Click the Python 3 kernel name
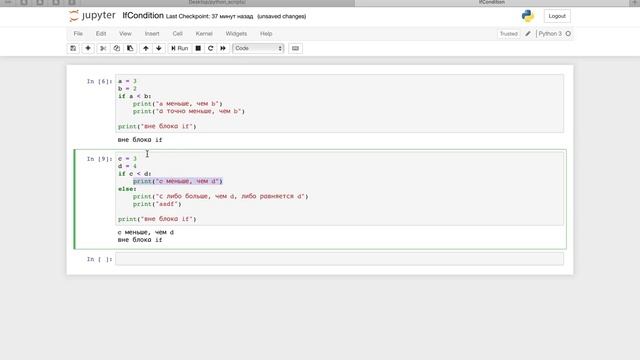 pos(550,33)
